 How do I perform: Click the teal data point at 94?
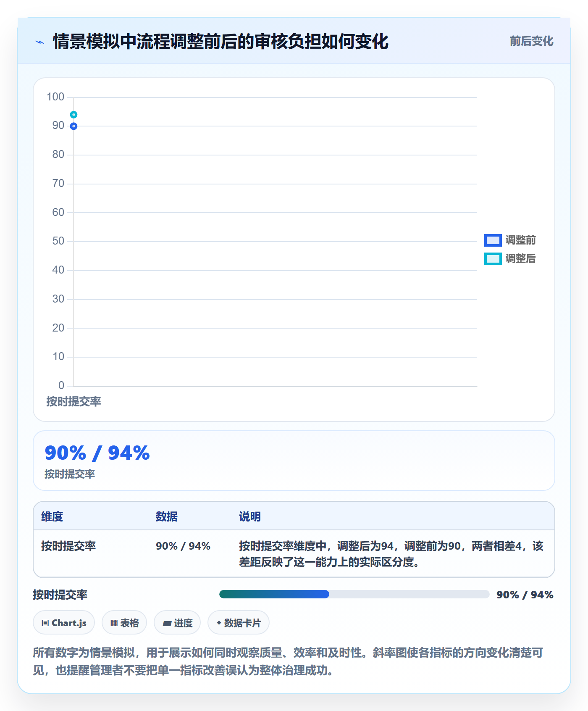tap(73, 115)
